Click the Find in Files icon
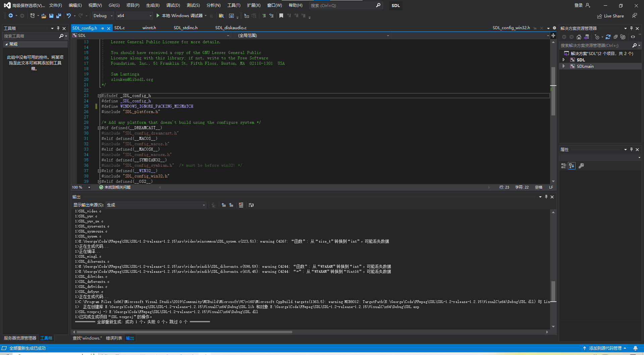This screenshot has width=644, height=355. (221, 16)
